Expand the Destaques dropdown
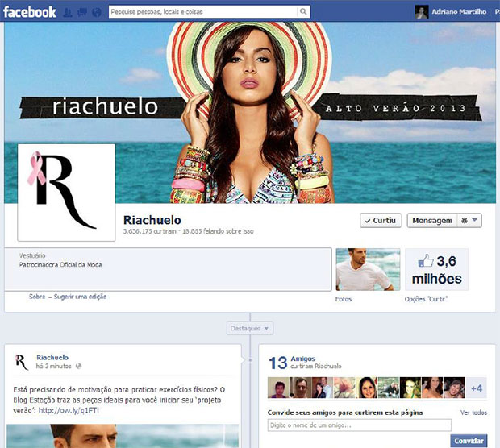This screenshot has width=500, height=448. point(250,328)
